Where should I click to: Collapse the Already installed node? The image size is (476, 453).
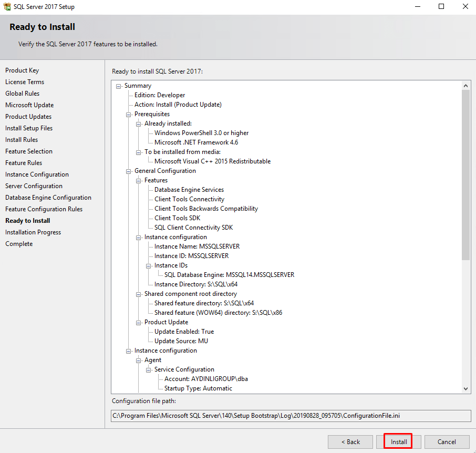pos(139,123)
